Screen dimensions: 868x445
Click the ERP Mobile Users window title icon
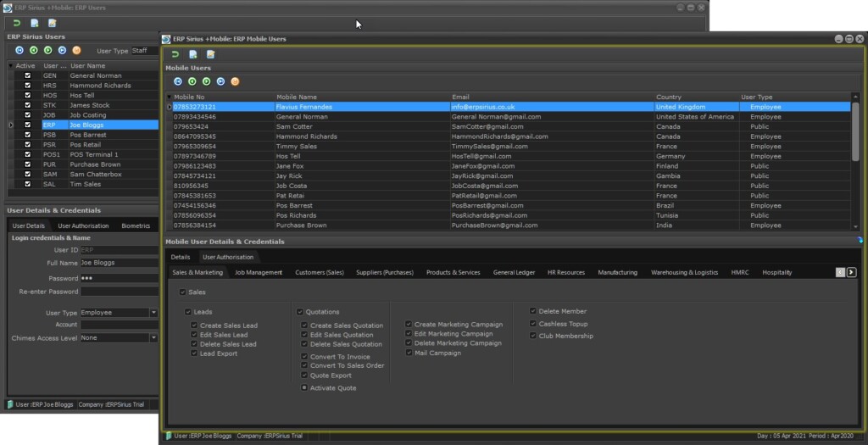point(166,39)
